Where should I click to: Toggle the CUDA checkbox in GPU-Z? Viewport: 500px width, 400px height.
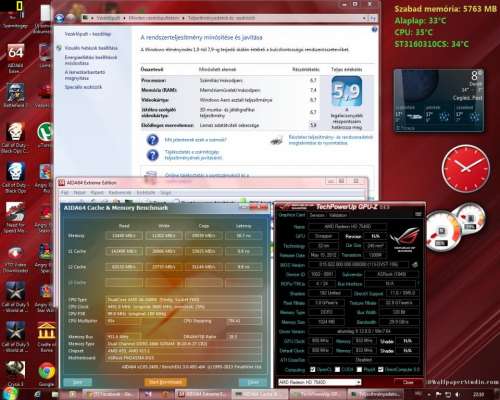coord(337,369)
